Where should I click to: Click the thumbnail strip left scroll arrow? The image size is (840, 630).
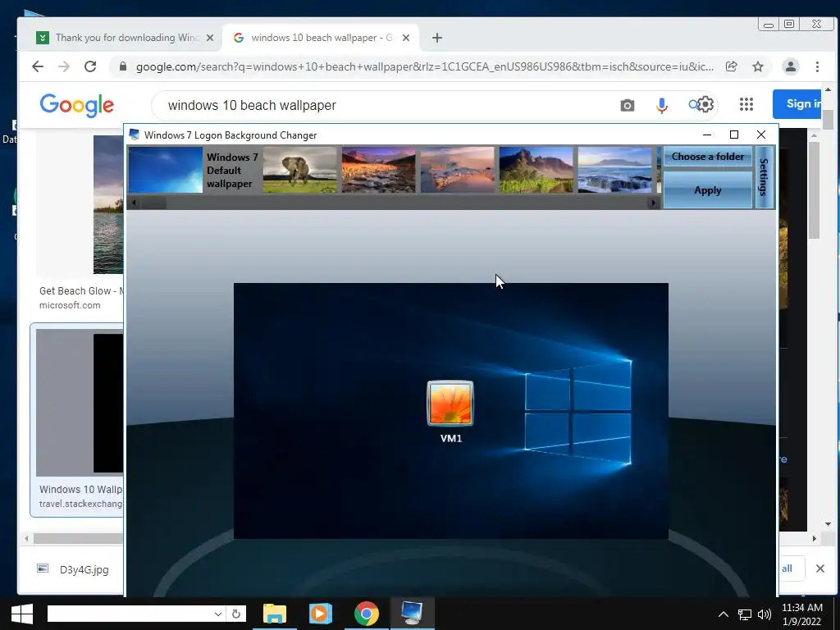click(x=134, y=203)
